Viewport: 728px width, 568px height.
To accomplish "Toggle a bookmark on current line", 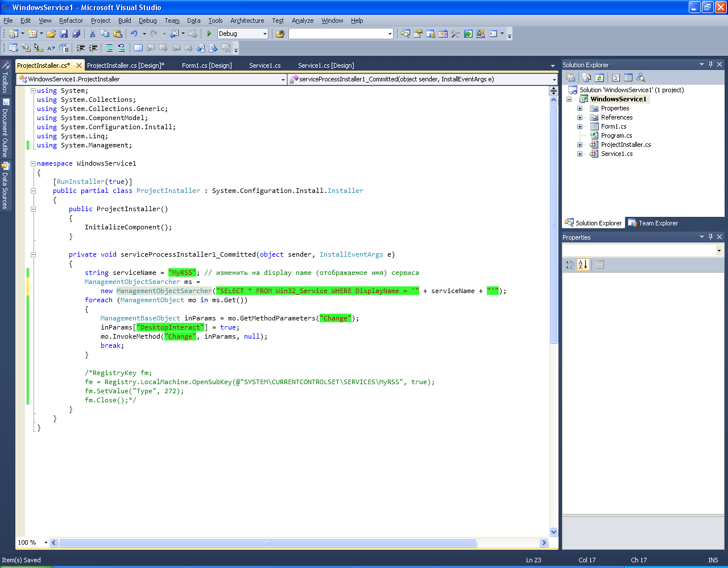I will pyautogui.click(x=138, y=48).
